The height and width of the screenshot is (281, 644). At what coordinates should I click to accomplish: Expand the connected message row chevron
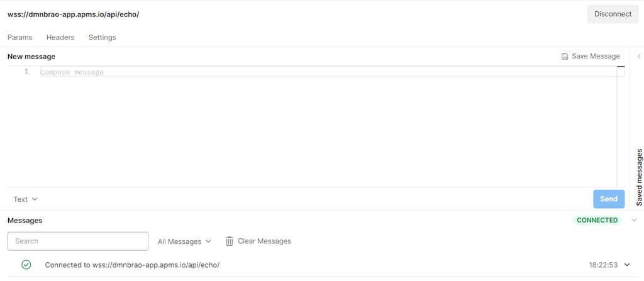point(627,265)
